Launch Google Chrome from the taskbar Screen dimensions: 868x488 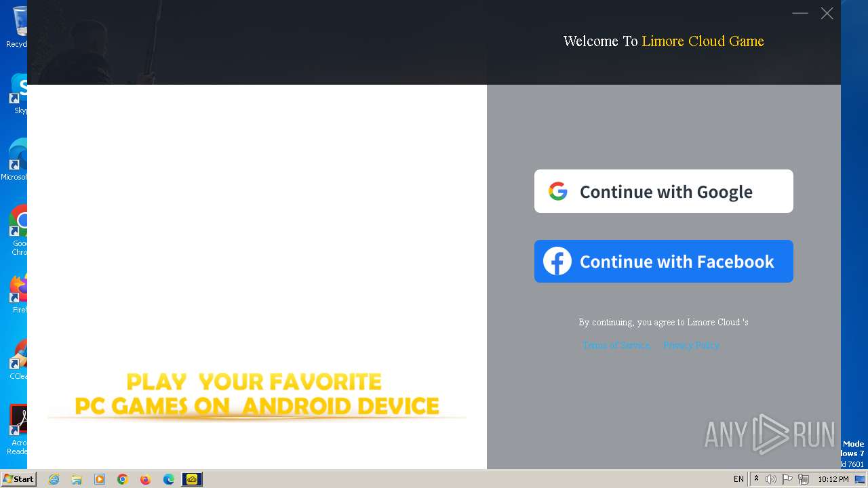pos(123,479)
